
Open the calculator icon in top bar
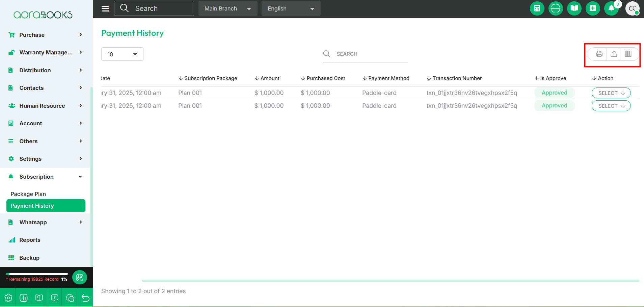[x=537, y=8]
